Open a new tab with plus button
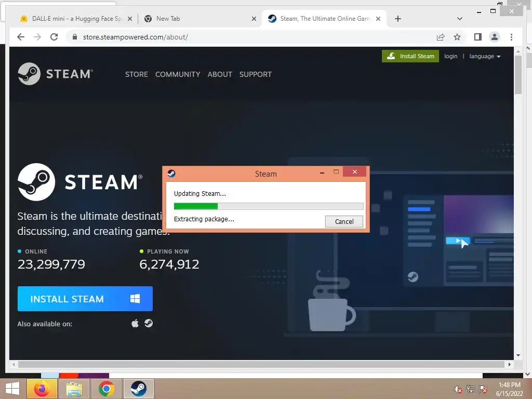Screen dimensions: 532x399 click(x=398, y=19)
